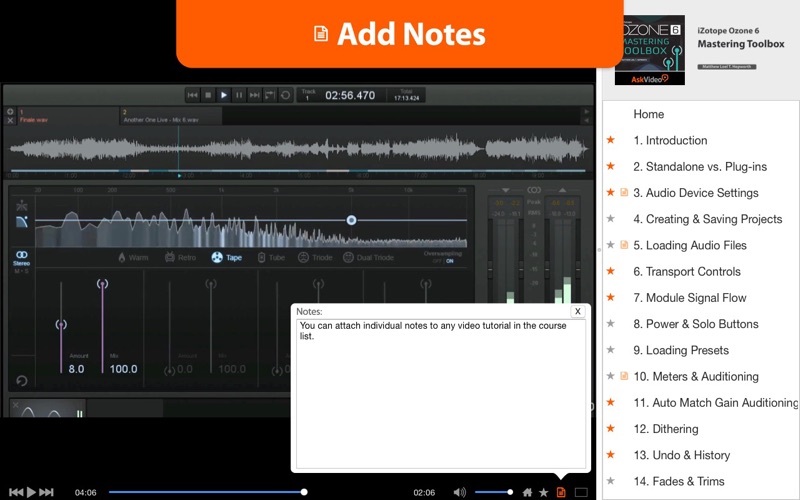Toggle favorite star for Audio Device Settings

610,192
